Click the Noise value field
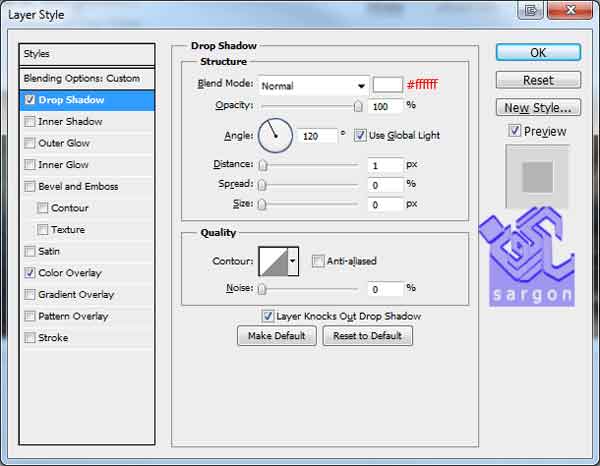This screenshot has width=600, height=466. pyautogui.click(x=385, y=289)
